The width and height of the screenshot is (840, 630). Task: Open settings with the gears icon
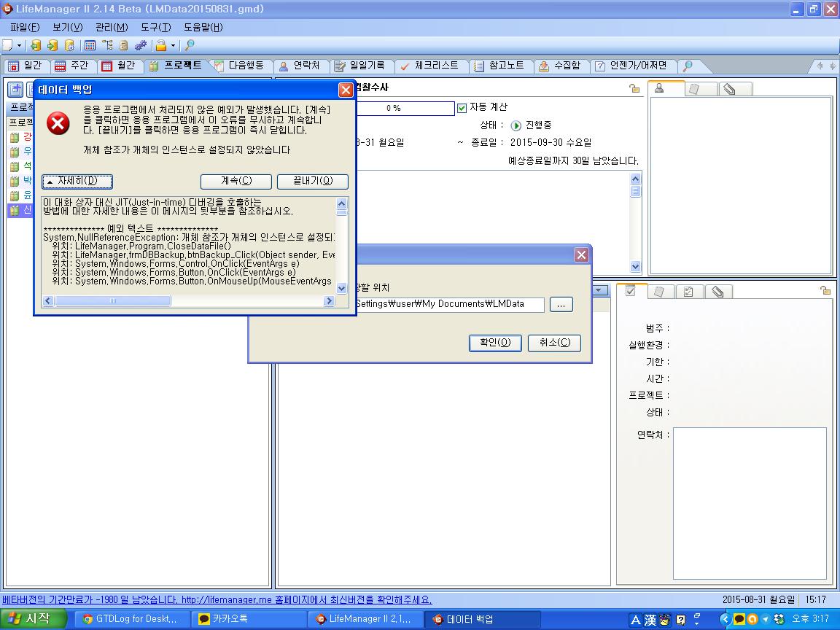click(140, 45)
